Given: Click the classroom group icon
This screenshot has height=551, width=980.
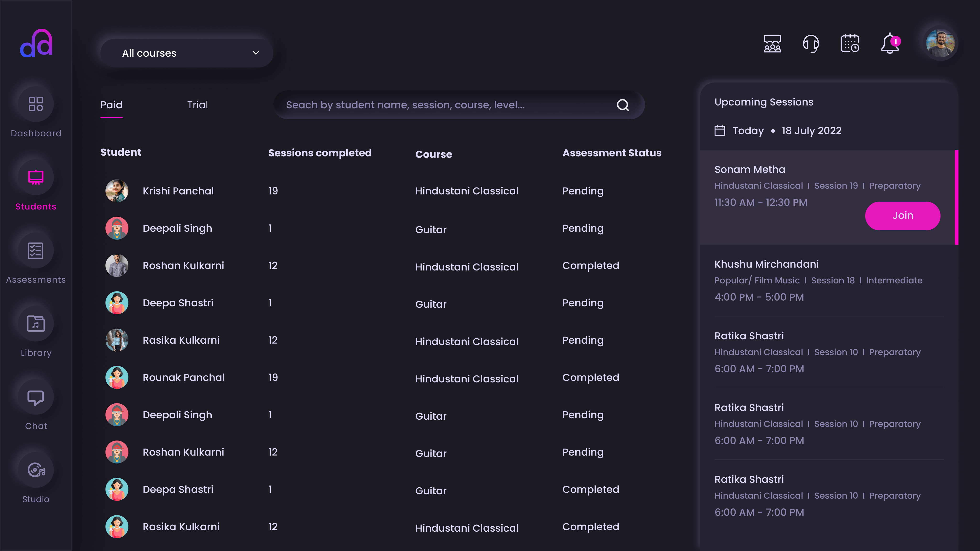Looking at the screenshot, I should coord(772,44).
